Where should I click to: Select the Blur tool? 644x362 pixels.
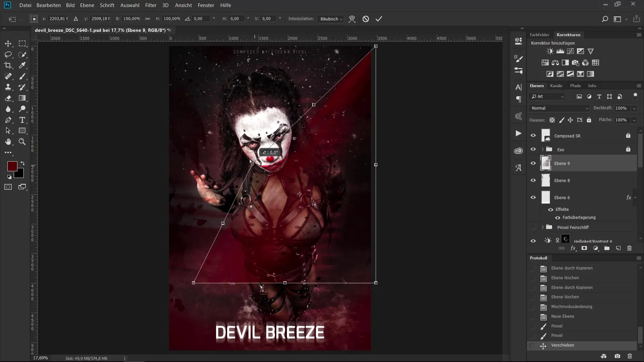8,109
